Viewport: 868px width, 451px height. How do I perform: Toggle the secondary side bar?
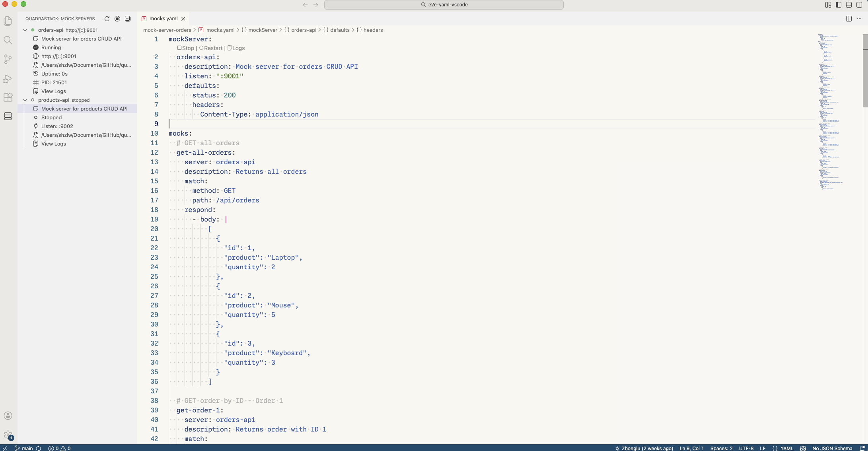(860, 5)
